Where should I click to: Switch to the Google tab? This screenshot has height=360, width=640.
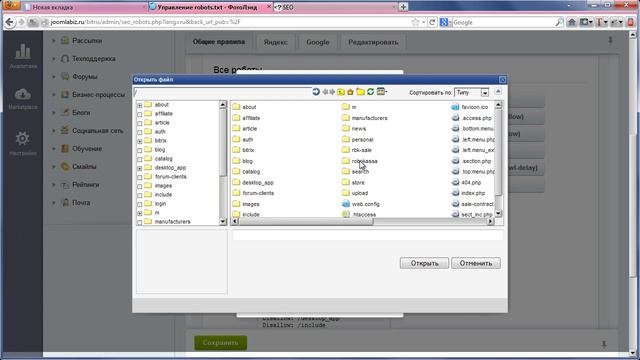pos(318,42)
